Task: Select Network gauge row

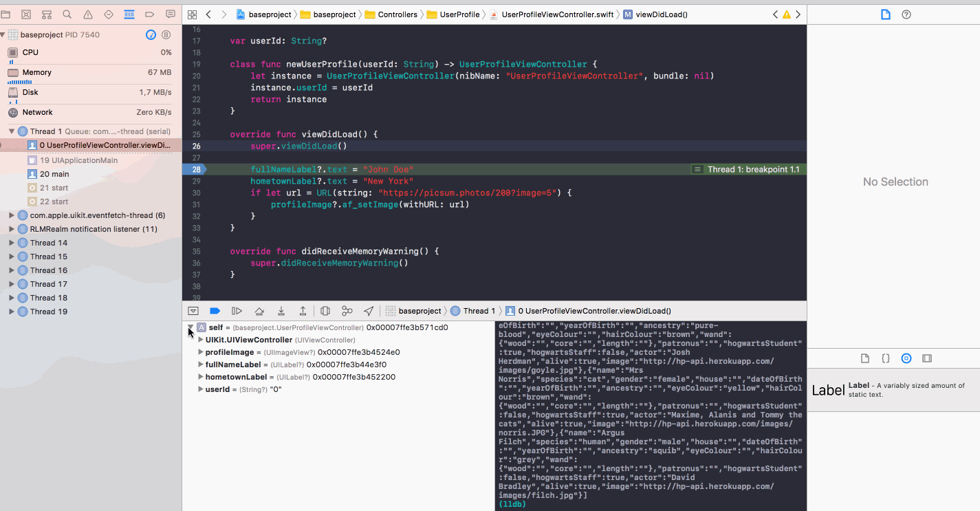Action: pos(91,112)
